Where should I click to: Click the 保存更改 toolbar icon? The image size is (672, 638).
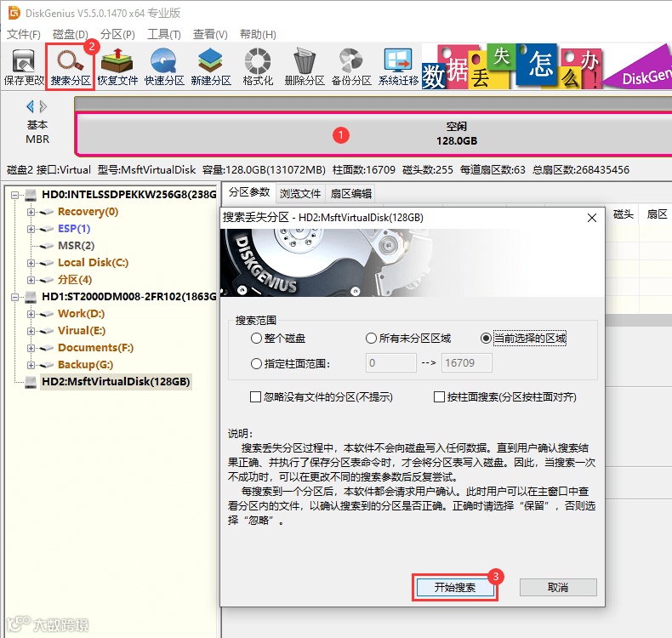click(x=24, y=67)
